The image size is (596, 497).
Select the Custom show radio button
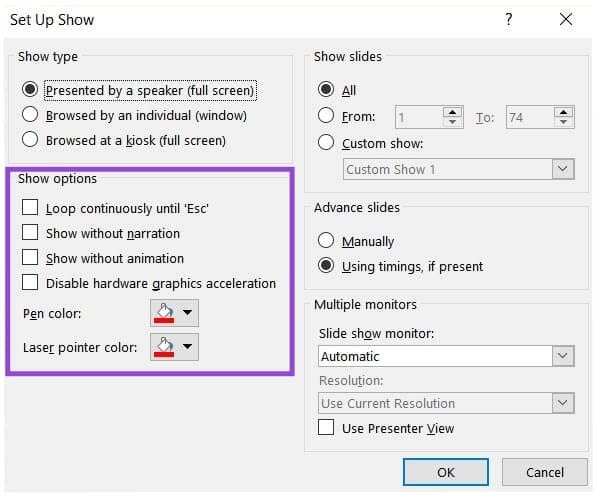pyautogui.click(x=326, y=142)
